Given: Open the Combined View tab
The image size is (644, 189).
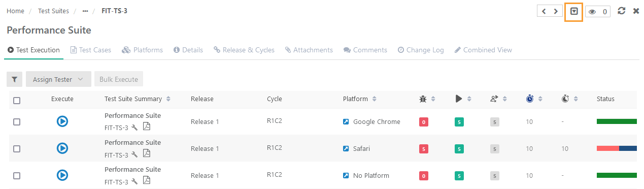Looking at the screenshot, I should pyautogui.click(x=483, y=50).
